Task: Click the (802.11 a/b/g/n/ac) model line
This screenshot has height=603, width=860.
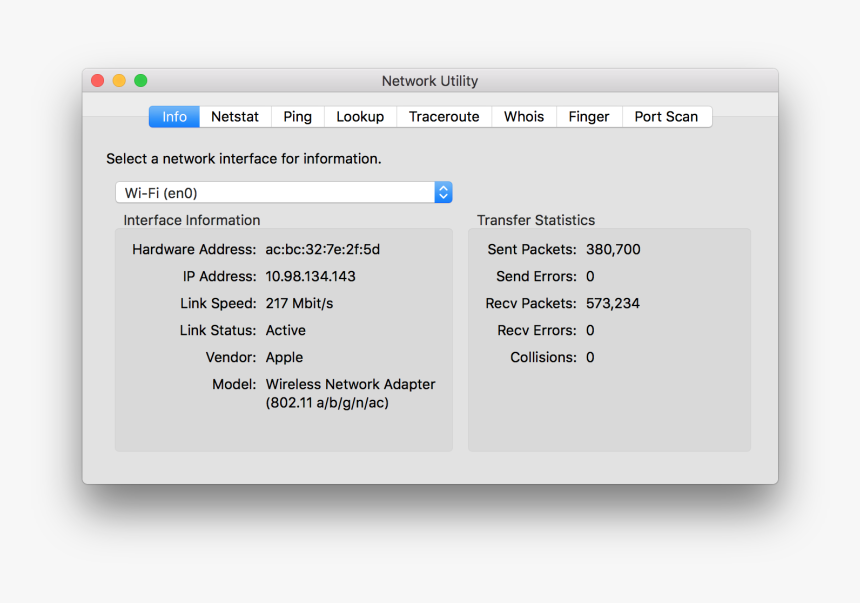Action: coord(327,403)
